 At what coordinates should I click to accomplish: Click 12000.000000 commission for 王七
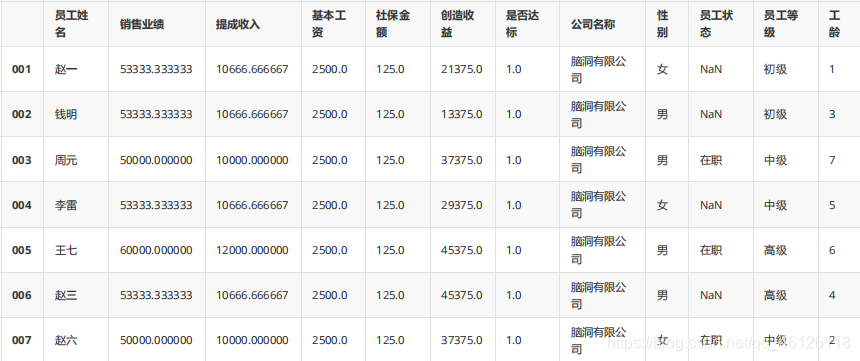[252, 250]
